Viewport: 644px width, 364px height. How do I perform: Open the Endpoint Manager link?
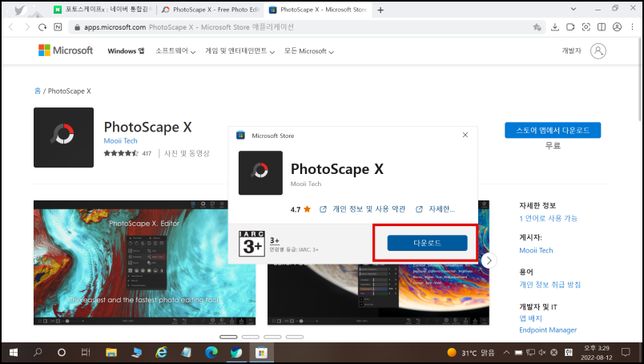548,330
